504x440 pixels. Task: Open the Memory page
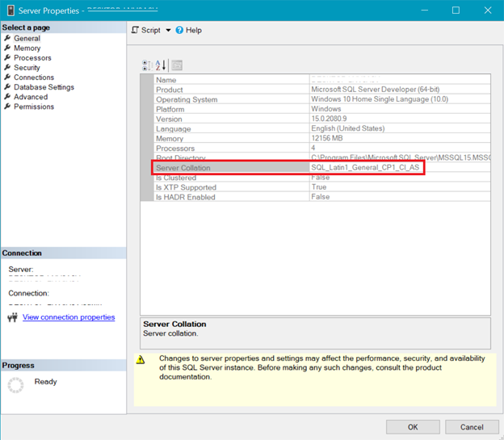(27, 48)
